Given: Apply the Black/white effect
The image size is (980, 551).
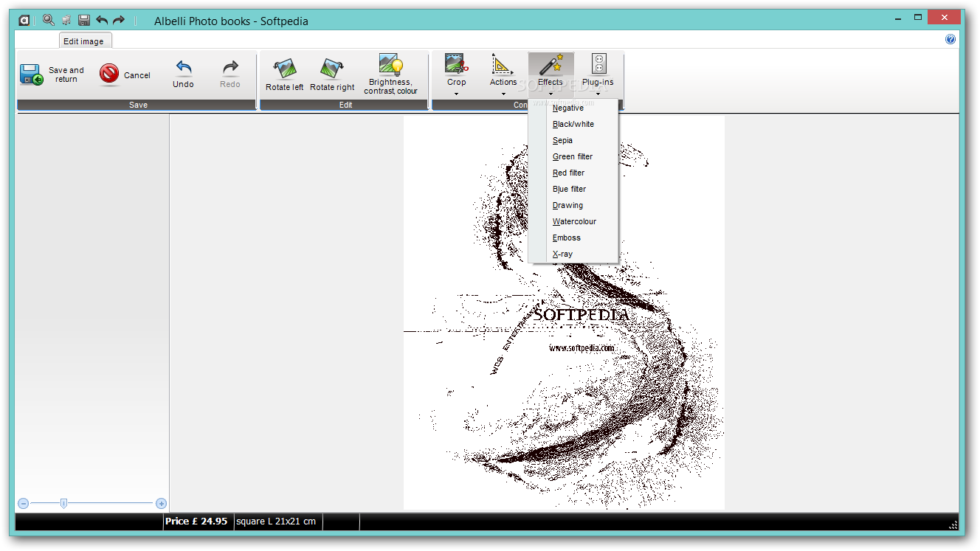Looking at the screenshot, I should click(573, 124).
